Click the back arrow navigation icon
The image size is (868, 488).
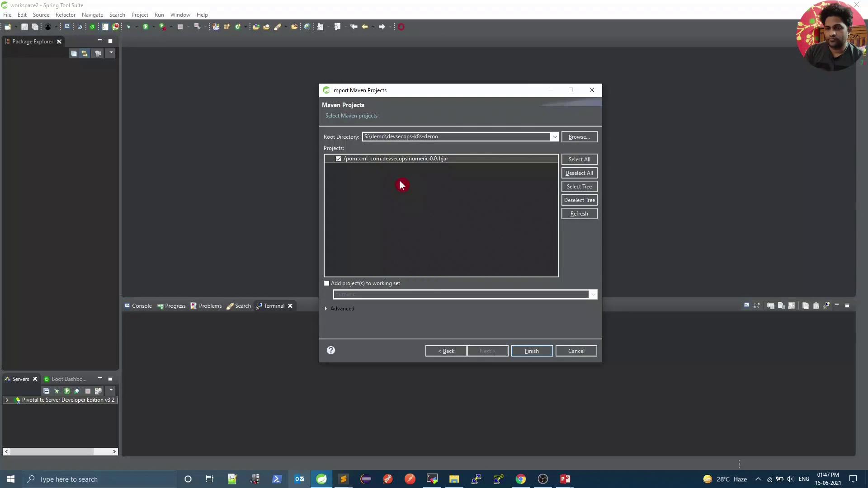[364, 27]
